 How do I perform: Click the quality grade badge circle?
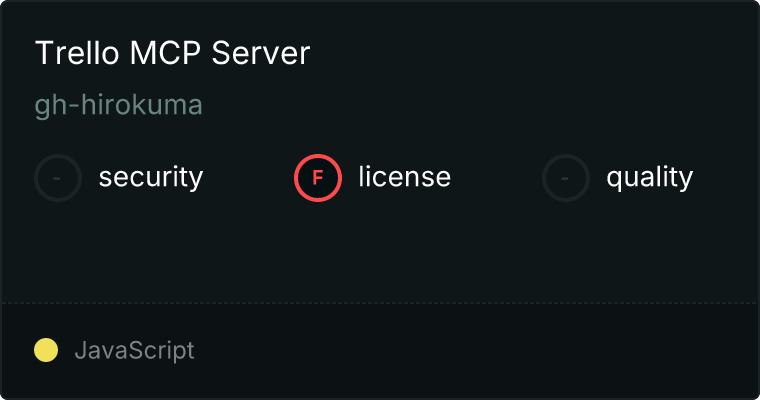(566, 178)
